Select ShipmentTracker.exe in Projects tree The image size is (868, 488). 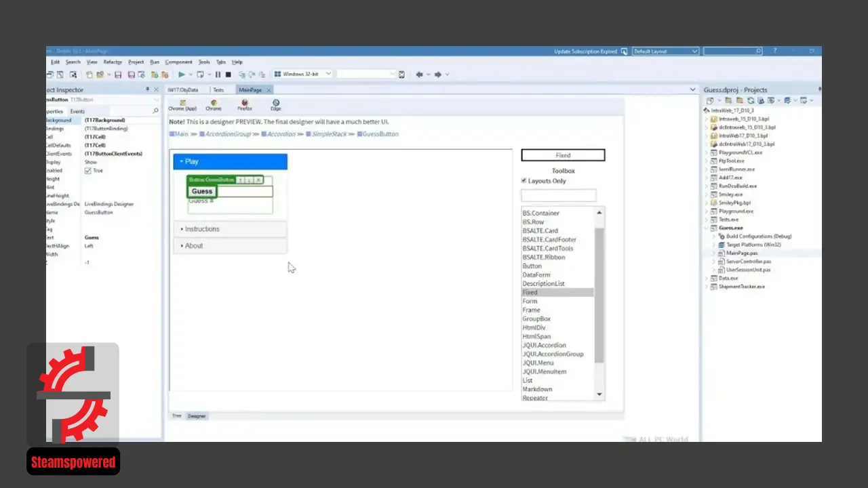741,286
